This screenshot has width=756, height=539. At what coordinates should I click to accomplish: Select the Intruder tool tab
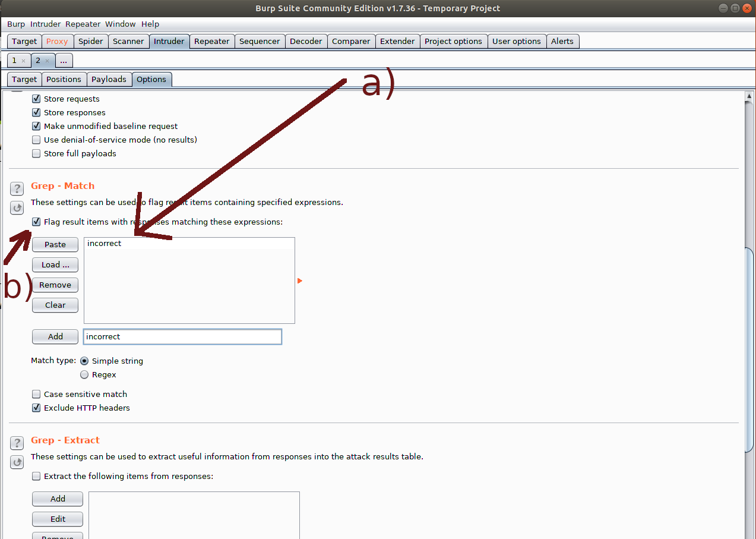point(169,41)
